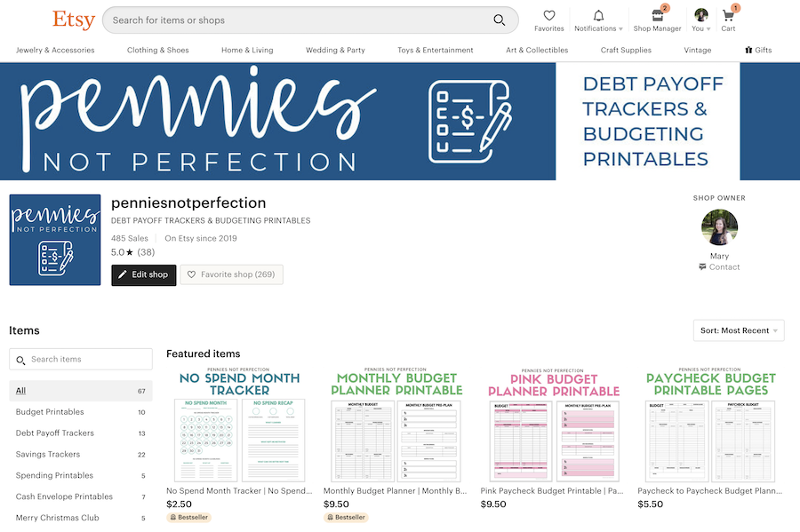Click the Monthly Budget Planner Printable thumbnail

tap(396, 425)
